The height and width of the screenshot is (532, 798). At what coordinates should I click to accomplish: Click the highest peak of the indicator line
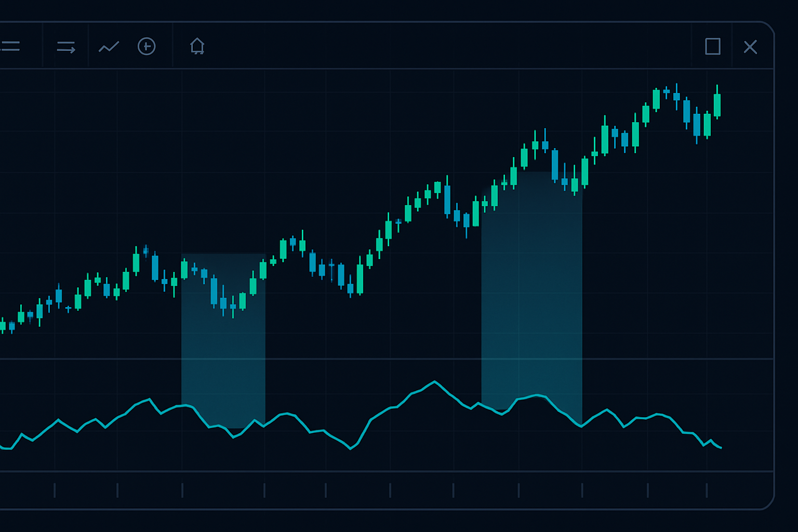pos(435,382)
